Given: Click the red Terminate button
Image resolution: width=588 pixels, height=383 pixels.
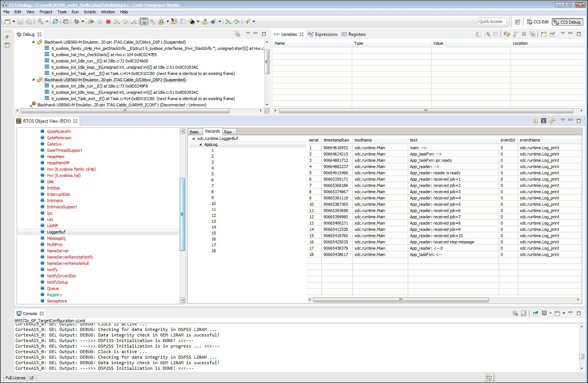Looking at the screenshot, I should click(108, 22).
